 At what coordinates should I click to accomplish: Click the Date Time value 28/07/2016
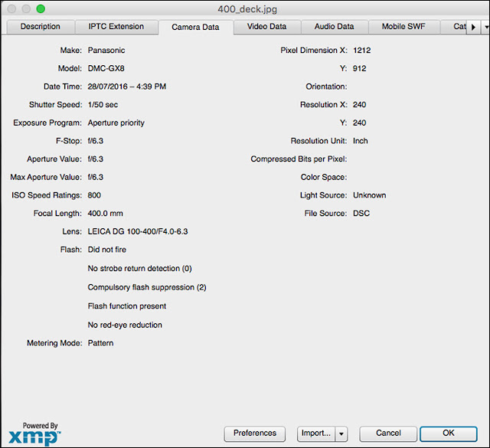[126, 87]
